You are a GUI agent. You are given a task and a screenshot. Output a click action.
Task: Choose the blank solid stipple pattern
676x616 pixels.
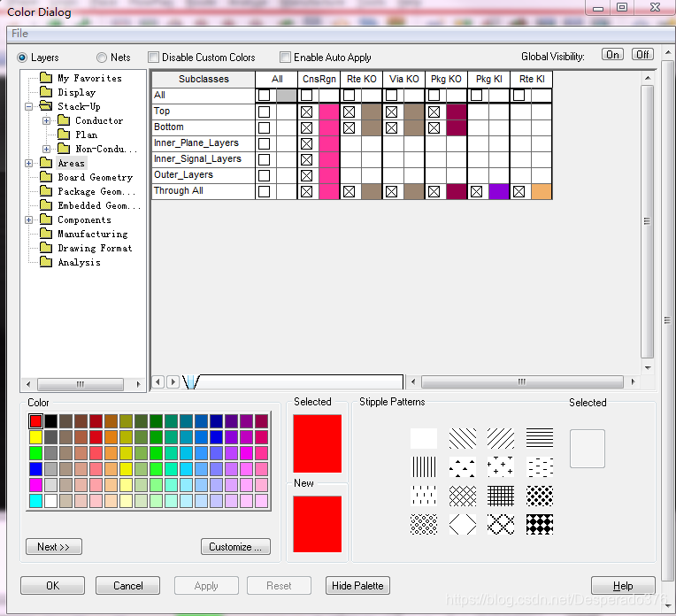click(x=424, y=438)
